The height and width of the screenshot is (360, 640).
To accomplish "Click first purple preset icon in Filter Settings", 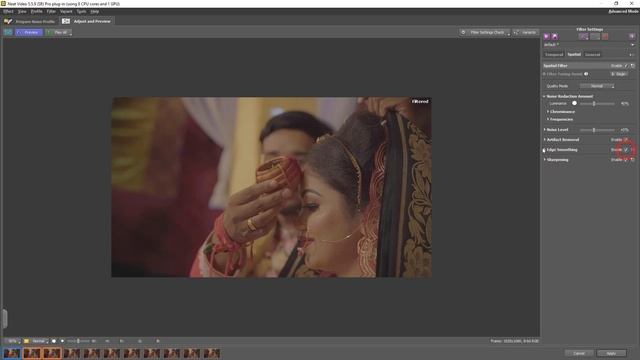I will 547,37.
